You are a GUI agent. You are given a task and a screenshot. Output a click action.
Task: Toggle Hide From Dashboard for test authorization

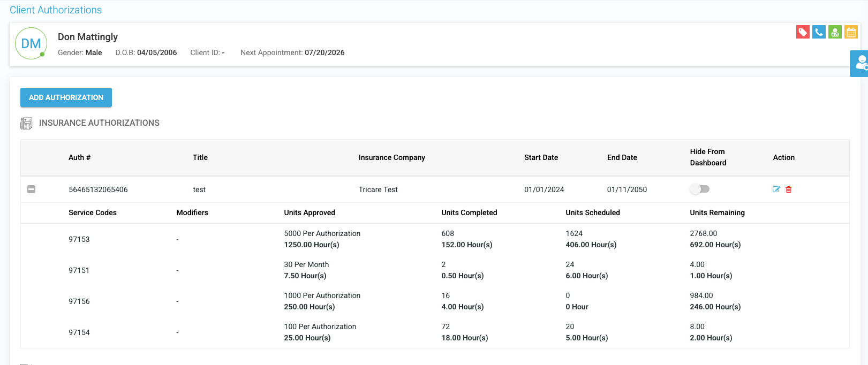pos(700,189)
